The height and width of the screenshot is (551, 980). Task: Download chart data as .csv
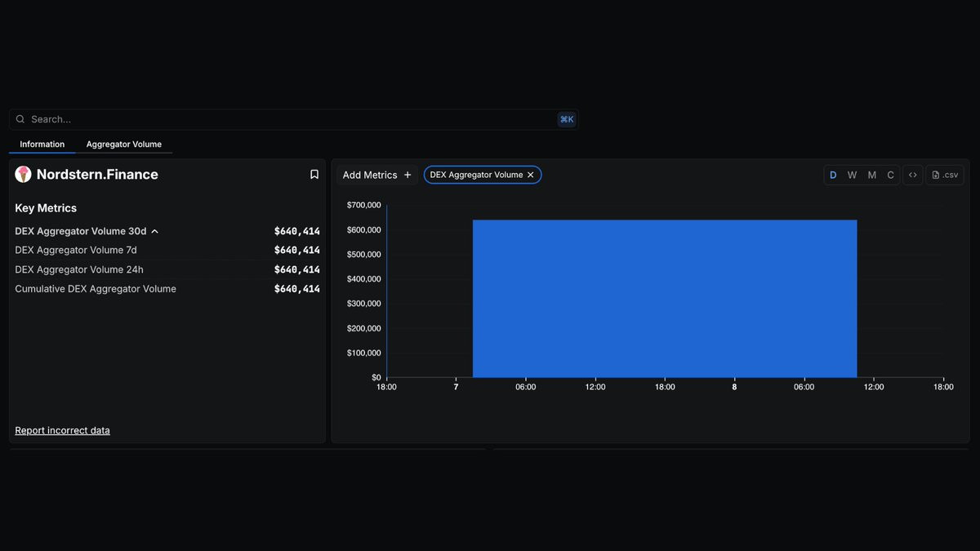945,175
